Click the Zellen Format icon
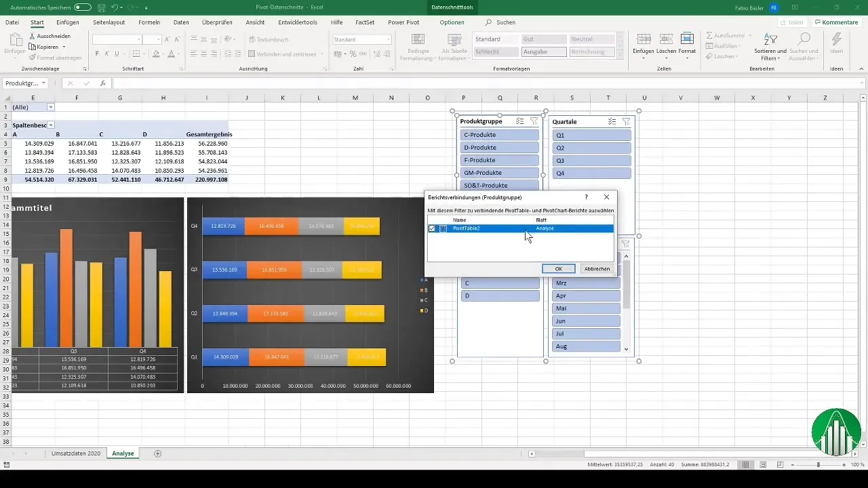 click(687, 39)
